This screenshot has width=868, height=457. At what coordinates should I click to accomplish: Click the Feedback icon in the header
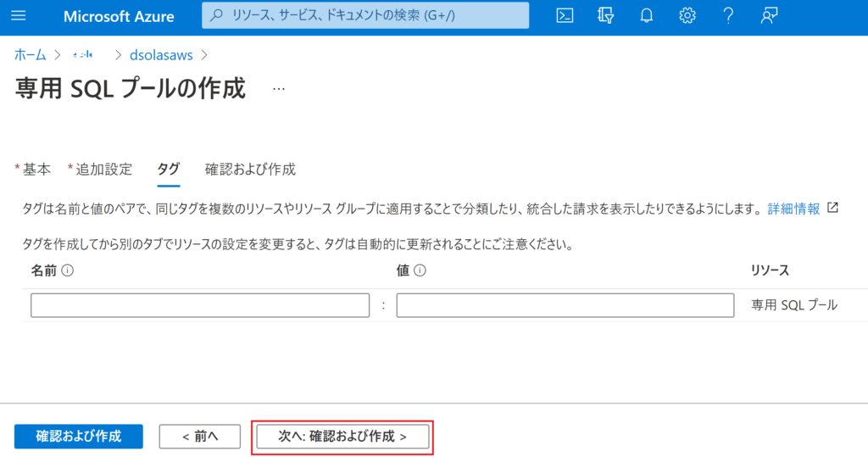click(769, 16)
